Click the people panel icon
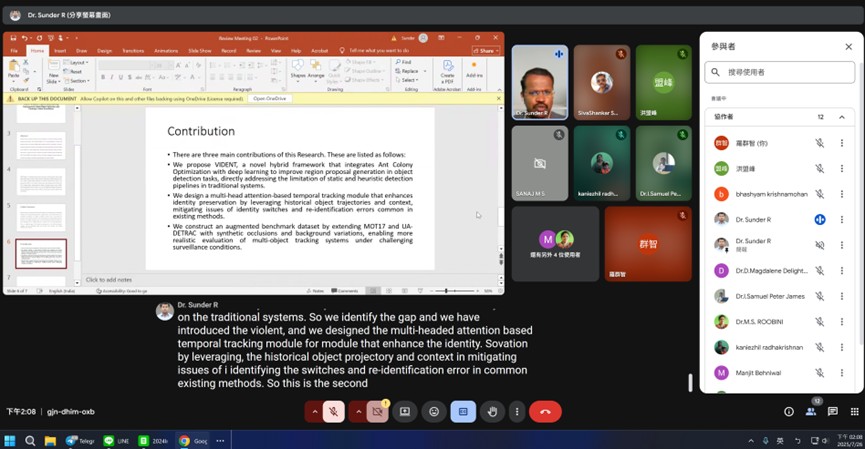Viewport: 865px width, 449px height. point(811,411)
